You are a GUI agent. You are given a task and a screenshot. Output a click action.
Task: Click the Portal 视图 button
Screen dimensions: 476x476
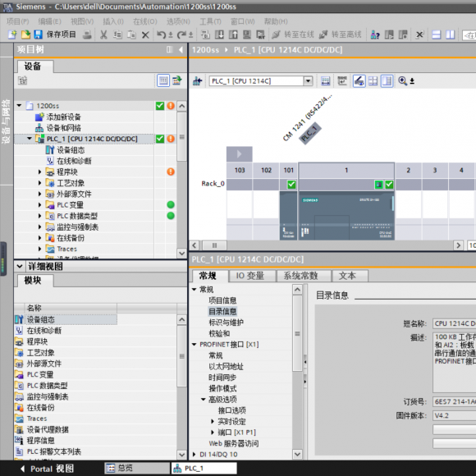[47, 469]
